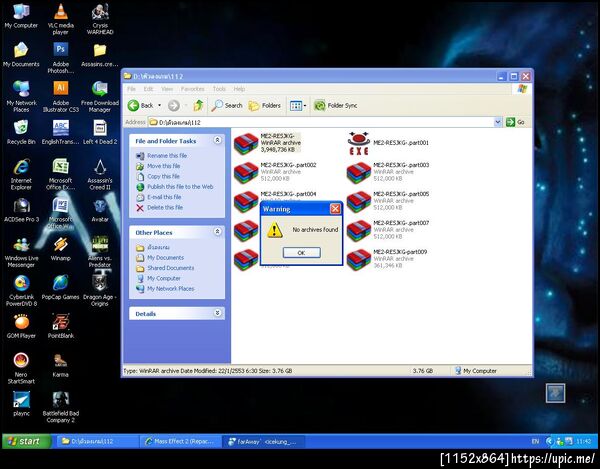Click the EN language indicator
This screenshot has height=469, width=600.
pyautogui.click(x=535, y=441)
